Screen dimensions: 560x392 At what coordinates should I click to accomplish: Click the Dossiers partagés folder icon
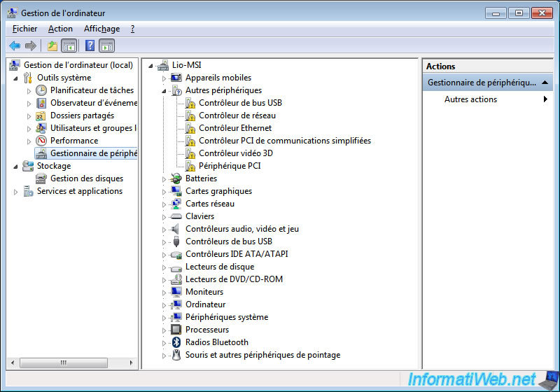(41, 116)
